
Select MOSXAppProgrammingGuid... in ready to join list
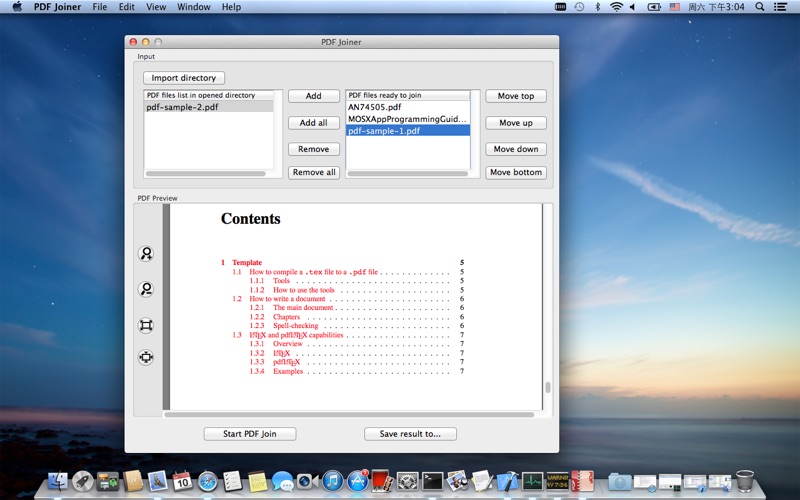(x=408, y=119)
